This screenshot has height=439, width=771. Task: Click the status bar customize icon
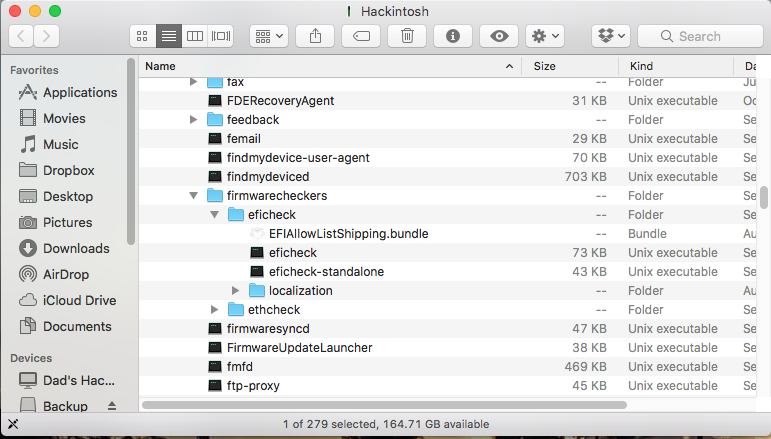tap(13, 424)
